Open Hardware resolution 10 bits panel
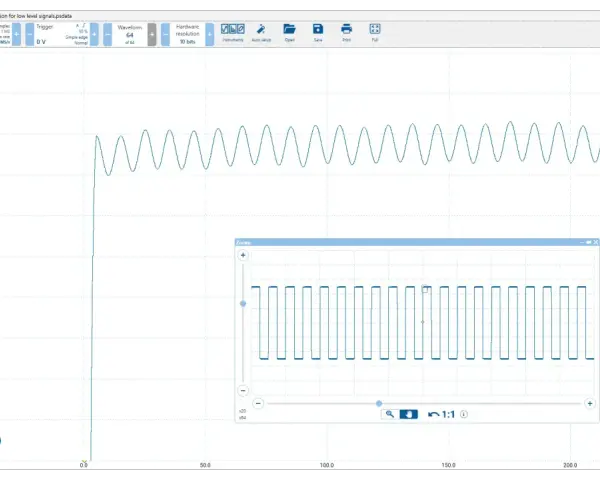This screenshot has height=480, width=600. coord(188,34)
